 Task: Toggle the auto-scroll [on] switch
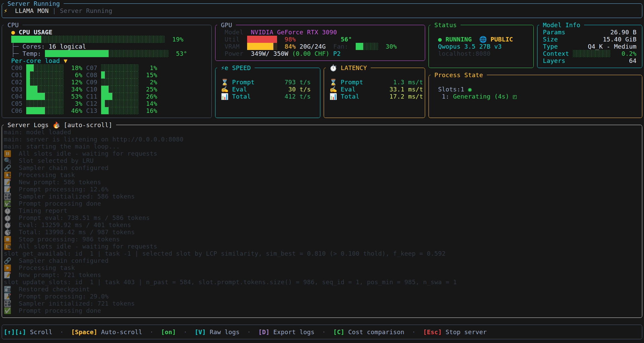tap(168, 332)
